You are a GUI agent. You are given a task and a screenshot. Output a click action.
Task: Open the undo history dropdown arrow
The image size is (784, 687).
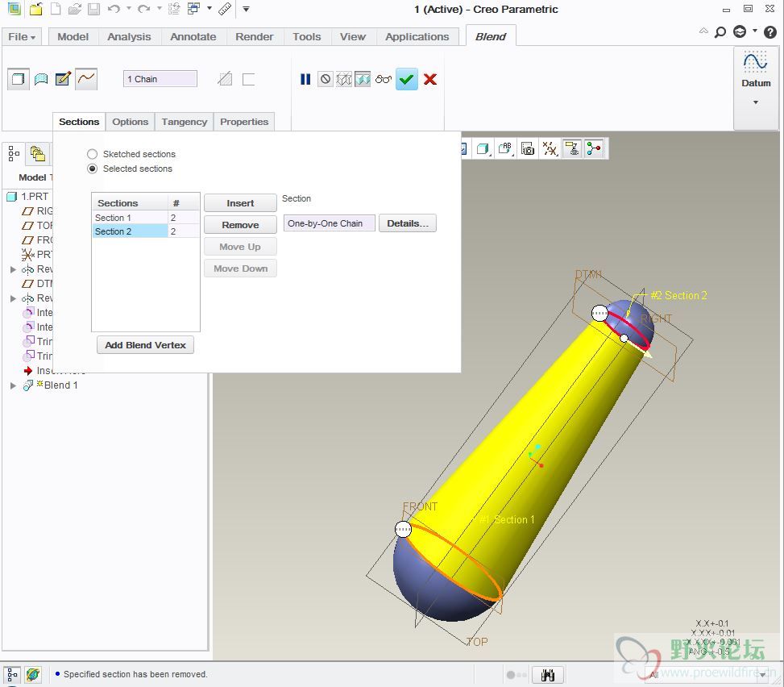128,9
